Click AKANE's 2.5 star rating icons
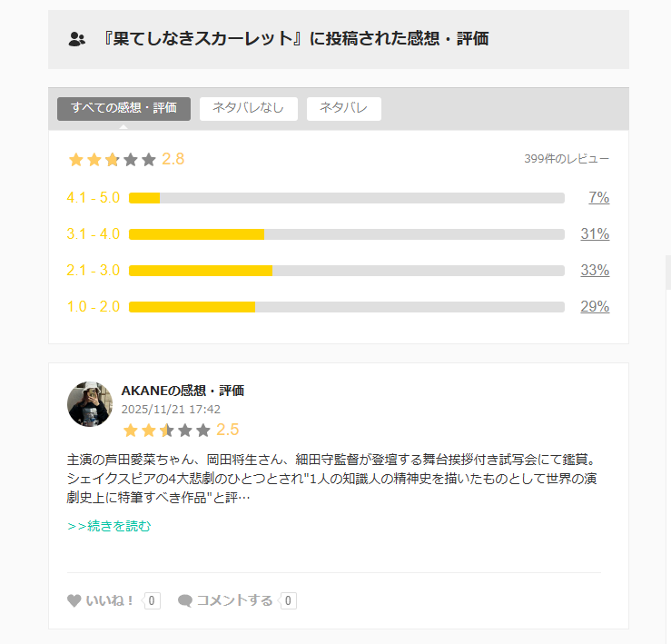 pyautogui.click(x=166, y=430)
